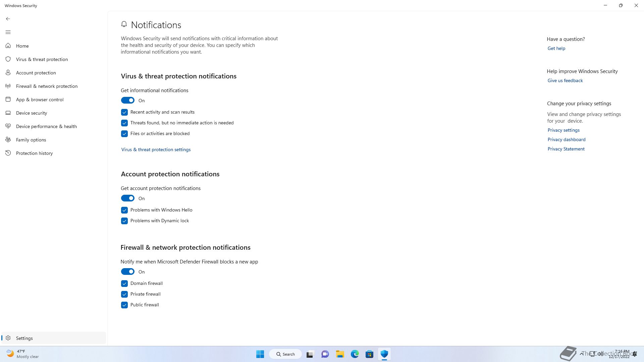The width and height of the screenshot is (644, 362).
Task: Click the Protection history clock icon
Action: coord(8,153)
